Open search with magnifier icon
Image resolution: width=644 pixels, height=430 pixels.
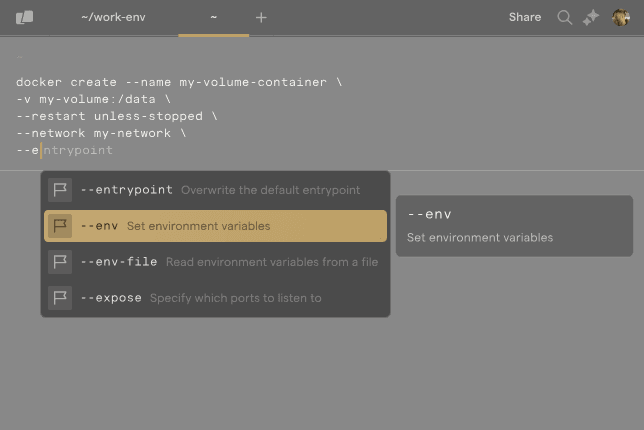[564, 18]
